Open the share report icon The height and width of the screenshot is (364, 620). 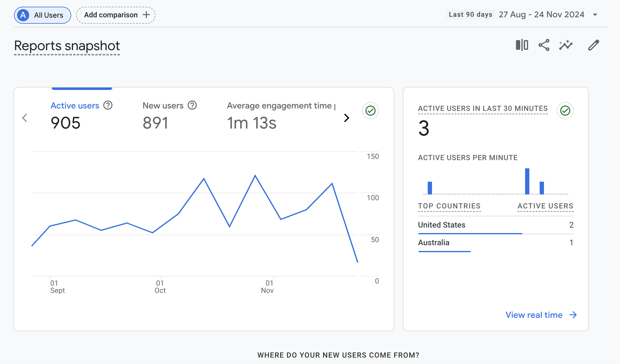coord(544,45)
